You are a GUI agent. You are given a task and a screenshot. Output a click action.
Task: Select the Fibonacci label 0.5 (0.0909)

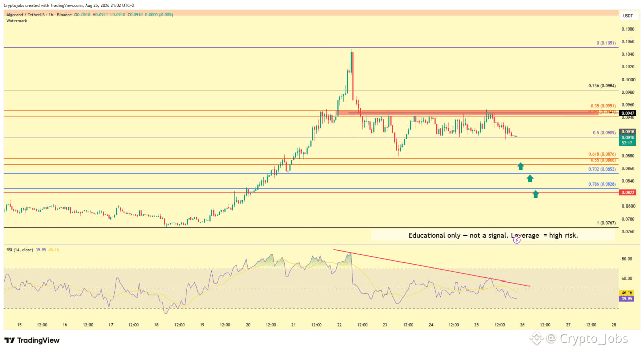[604, 133]
